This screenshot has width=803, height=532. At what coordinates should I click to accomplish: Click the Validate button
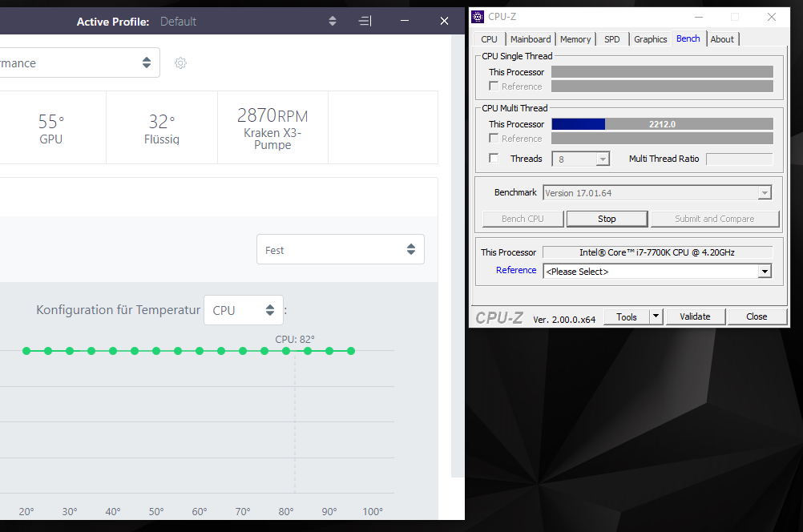pyautogui.click(x=695, y=316)
